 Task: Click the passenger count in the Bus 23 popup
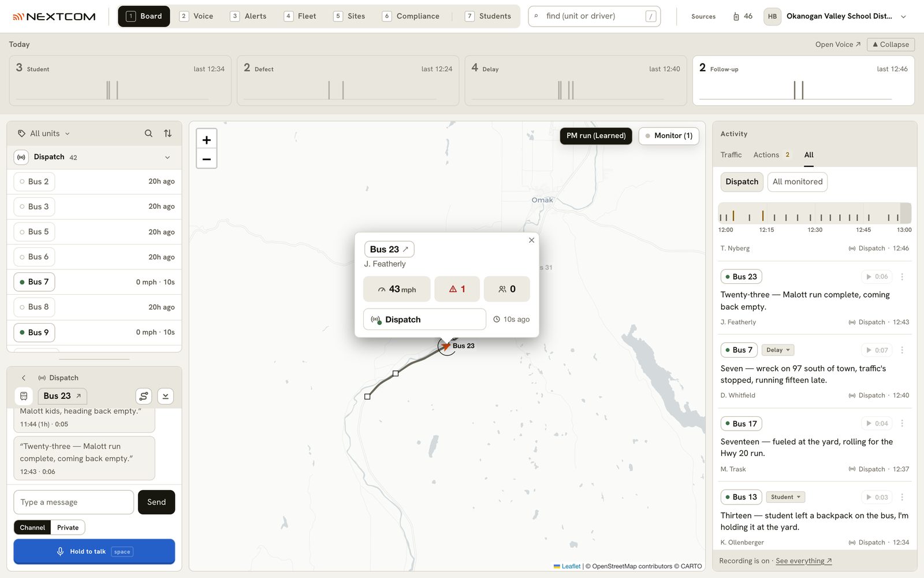point(507,289)
